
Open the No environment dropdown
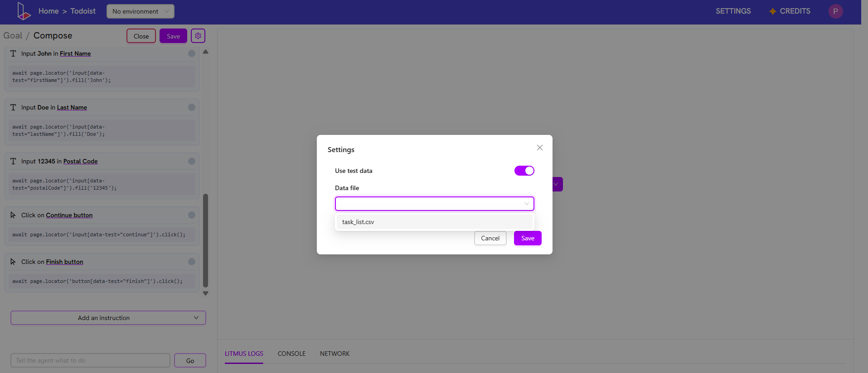click(x=141, y=11)
